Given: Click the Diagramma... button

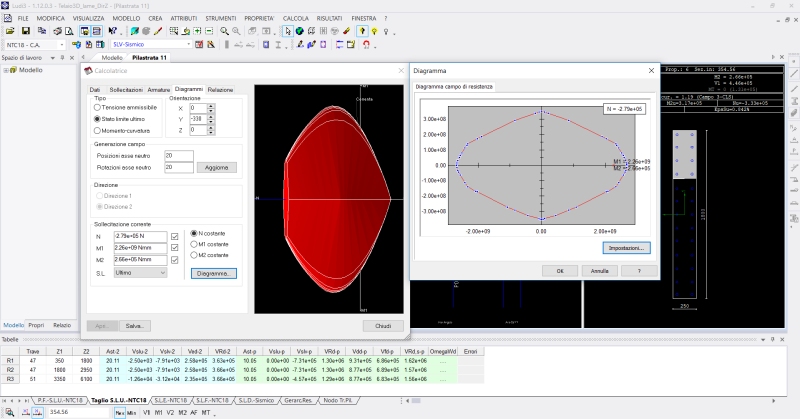Looking at the screenshot, I should click(x=214, y=273).
